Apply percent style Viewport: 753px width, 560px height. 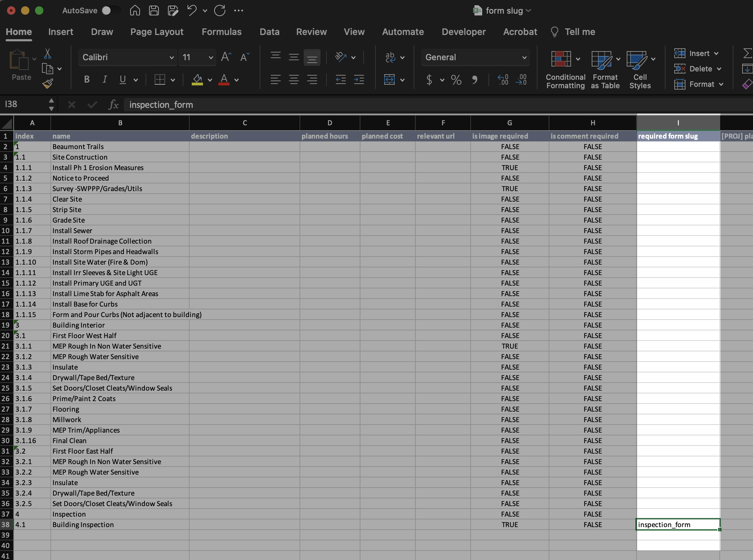point(456,80)
